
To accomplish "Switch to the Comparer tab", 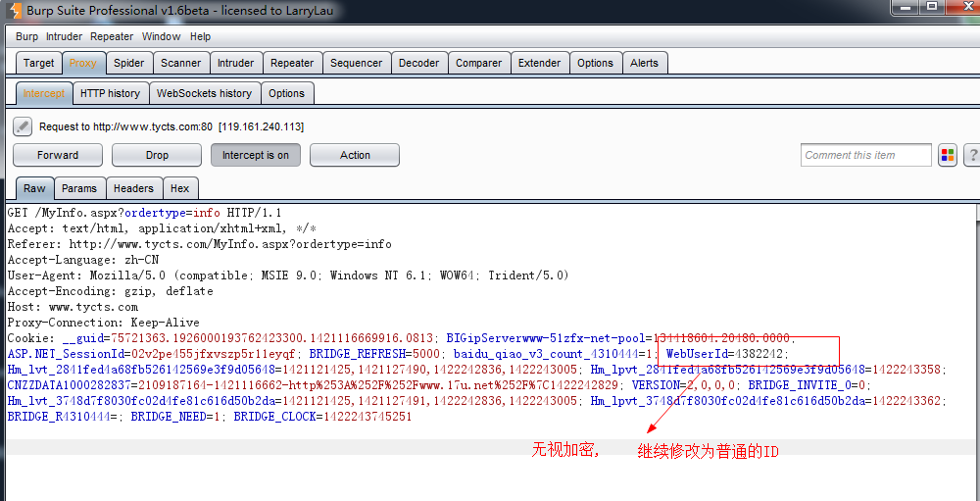I will pyautogui.click(x=479, y=63).
